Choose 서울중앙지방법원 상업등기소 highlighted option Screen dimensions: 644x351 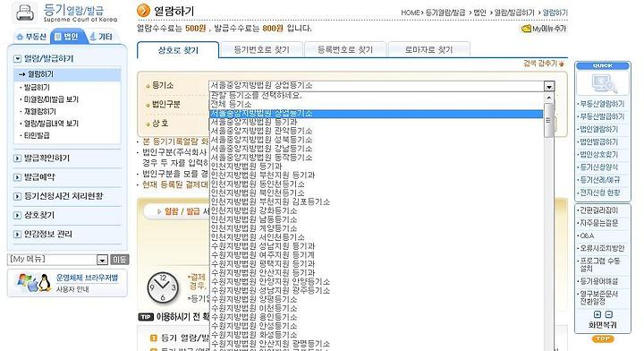click(x=377, y=114)
